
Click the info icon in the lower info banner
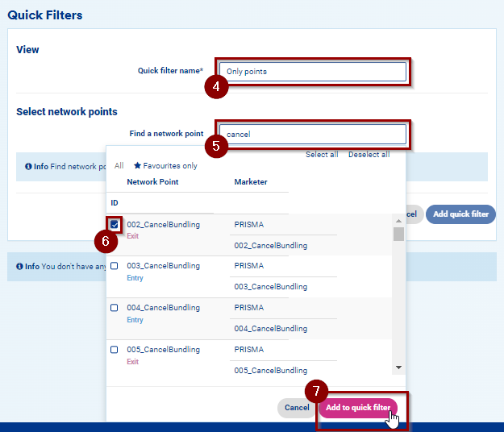click(19, 267)
